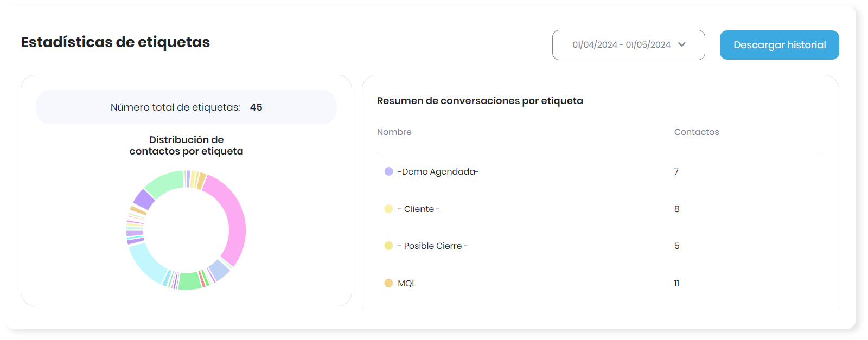This screenshot has height=340, width=868.
Task: Click yellow dot beside - Cliente -
Action: pos(388,209)
